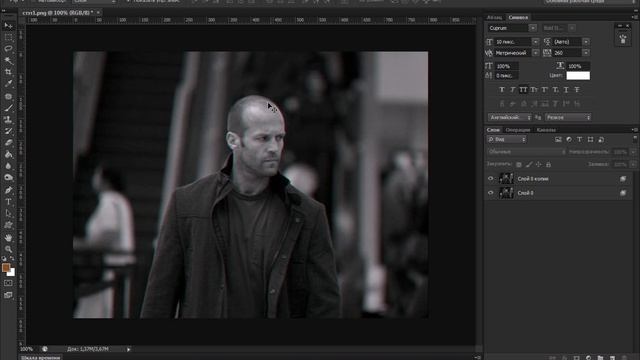Open the Layers panel flyout menu
The image size is (640, 360).
pos(635,130)
